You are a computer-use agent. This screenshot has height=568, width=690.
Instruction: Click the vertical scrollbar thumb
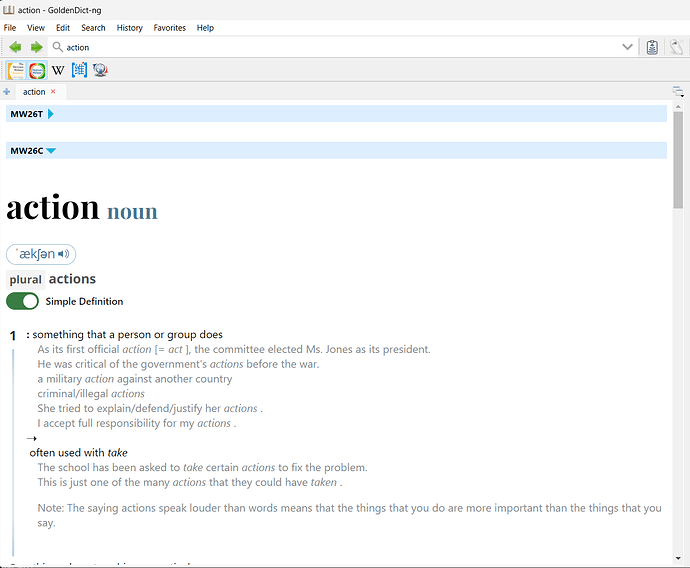point(678,159)
